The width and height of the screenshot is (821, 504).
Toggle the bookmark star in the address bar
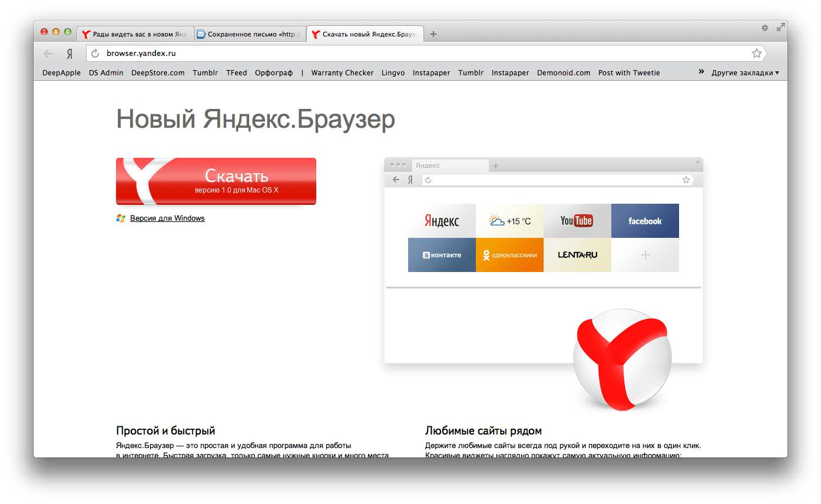(x=757, y=53)
